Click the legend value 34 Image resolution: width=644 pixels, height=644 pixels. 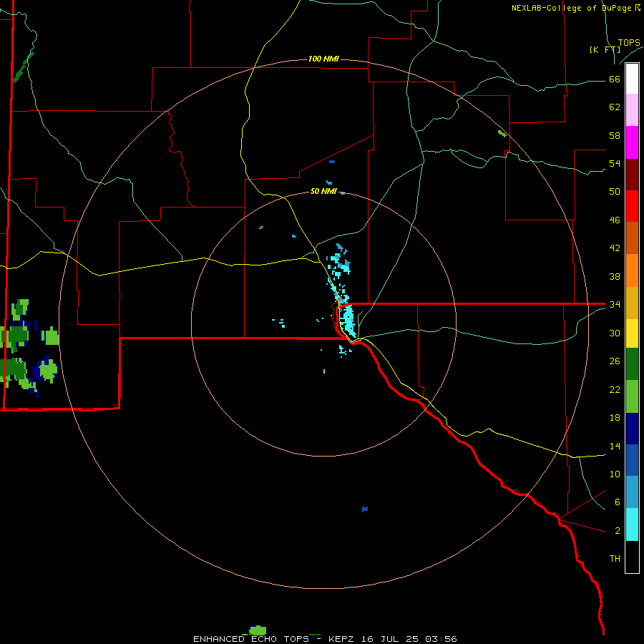pos(615,305)
